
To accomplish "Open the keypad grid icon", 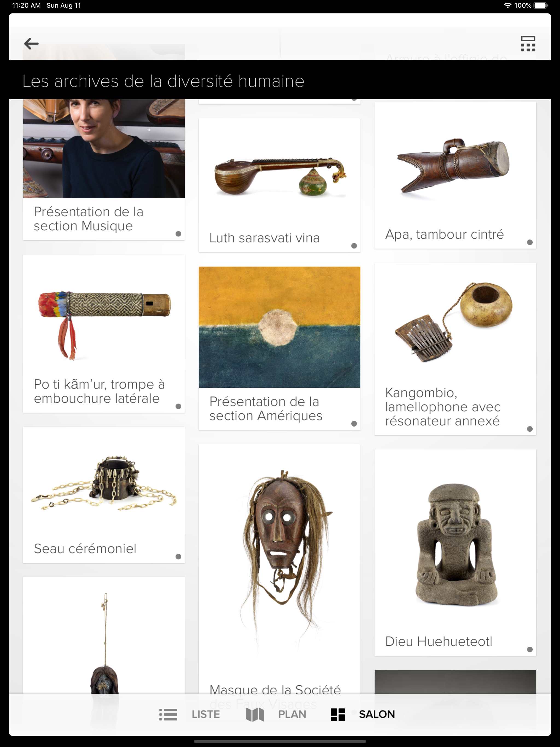I will click(x=528, y=43).
